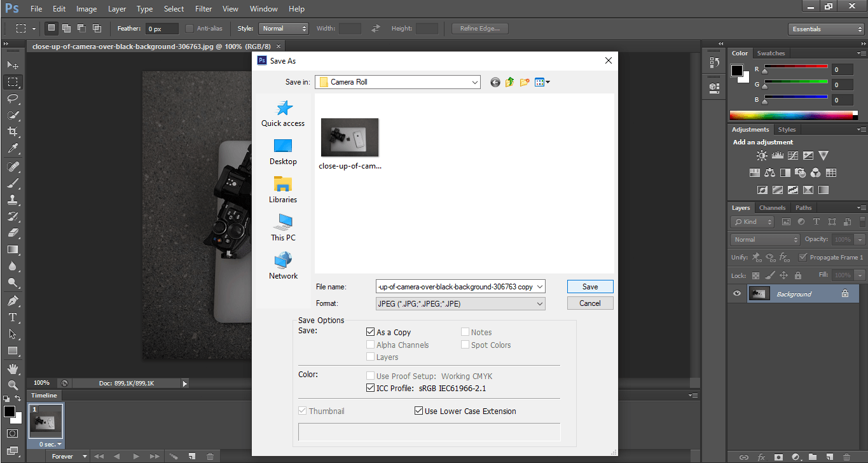Add a Levels adjustment
This screenshot has height=463, width=868.
click(x=778, y=155)
